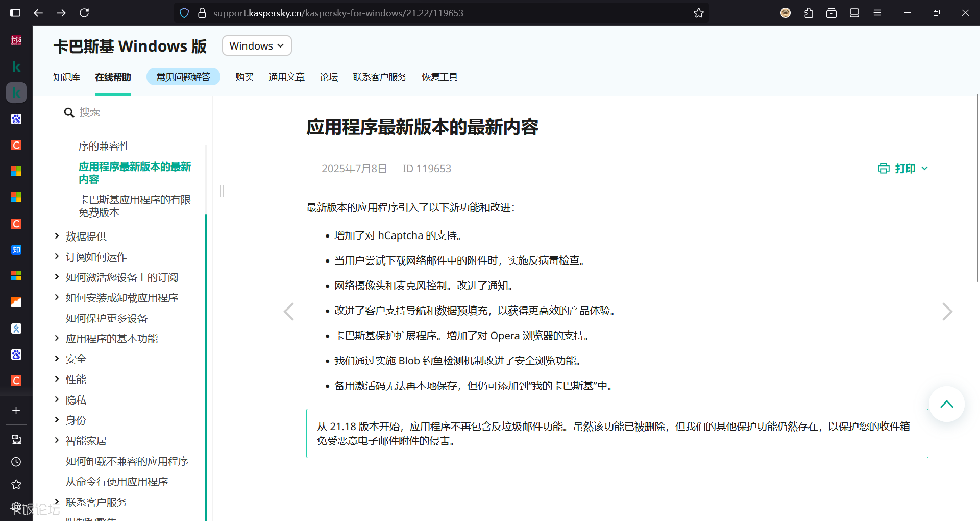Open the Windows platform dropdown
Viewport: 980px width, 521px height.
click(257, 45)
